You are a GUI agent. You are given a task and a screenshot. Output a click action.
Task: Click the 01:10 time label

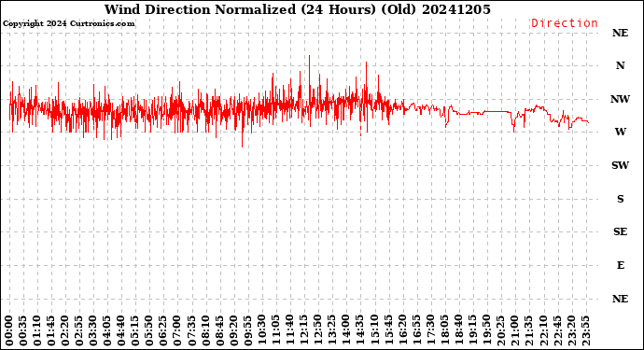37,330
